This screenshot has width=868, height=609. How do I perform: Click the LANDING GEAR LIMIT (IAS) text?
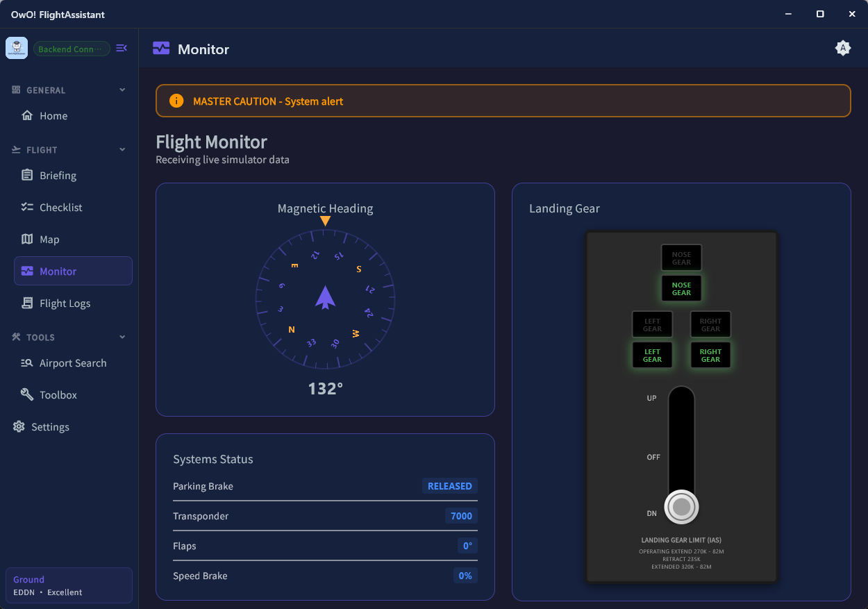click(681, 540)
